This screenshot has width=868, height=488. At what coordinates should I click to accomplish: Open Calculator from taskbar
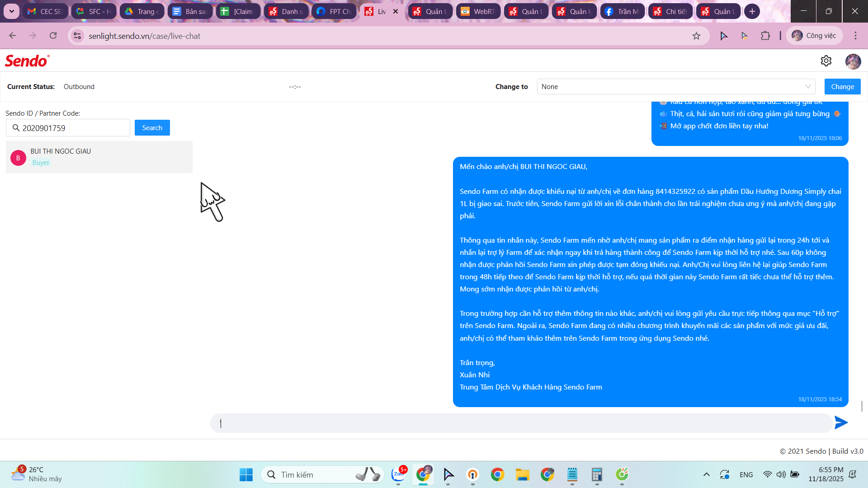coord(597,474)
